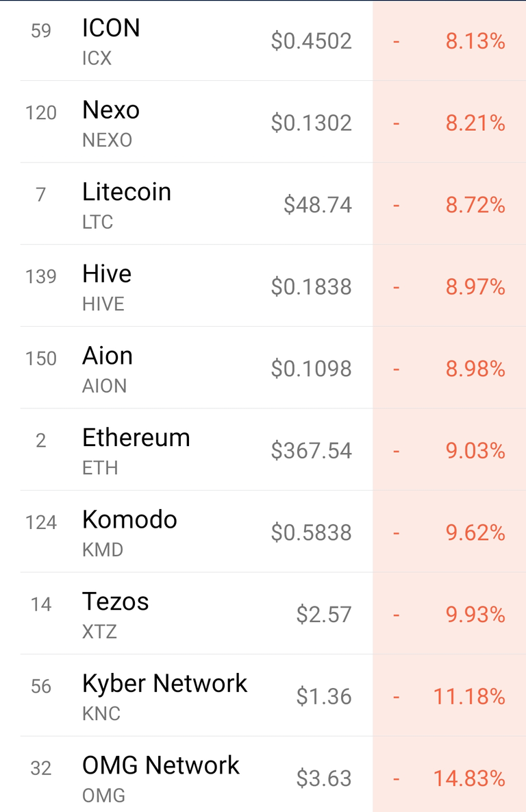Tap the Hive coin name
This screenshot has height=812, width=526.
click(107, 274)
